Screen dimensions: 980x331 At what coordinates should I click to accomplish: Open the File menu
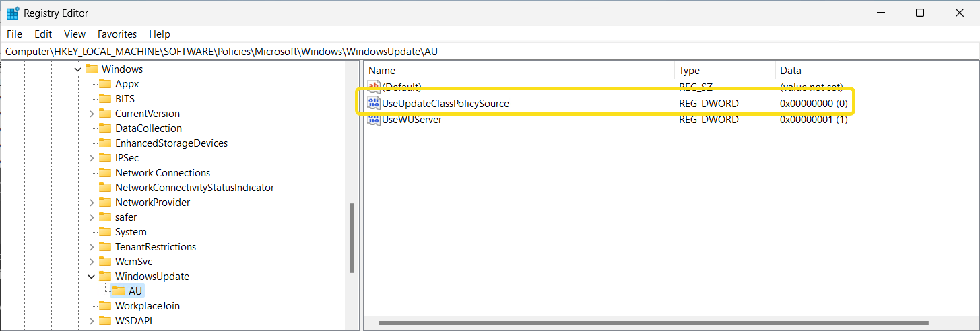[14, 34]
